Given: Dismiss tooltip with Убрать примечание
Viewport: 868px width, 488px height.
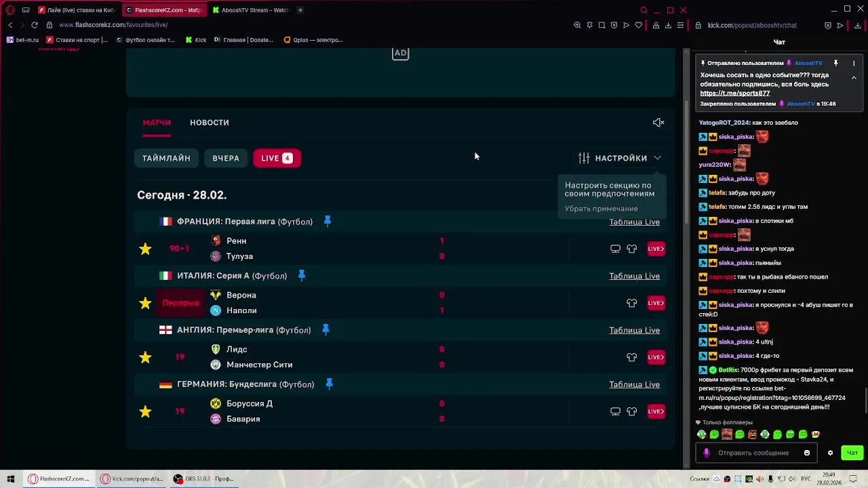Looking at the screenshot, I should [x=601, y=209].
